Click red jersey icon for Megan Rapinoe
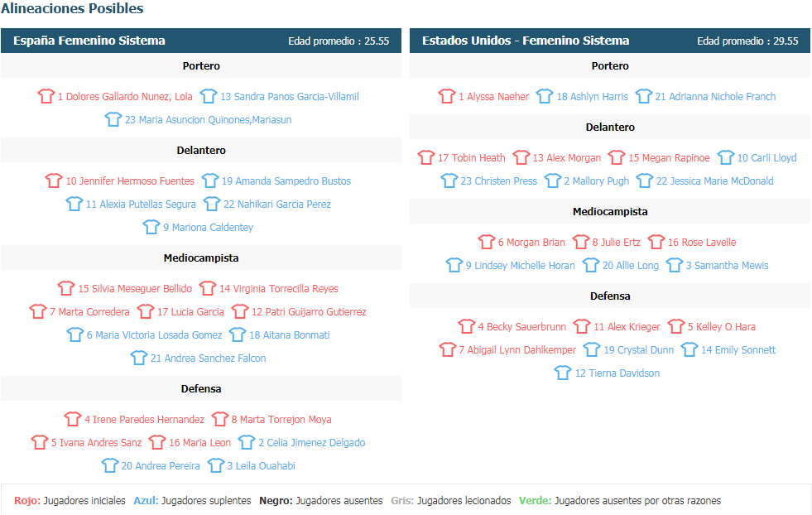The width and height of the screenshot is (812, 515). pyautogui.click(x=617, y=157)
